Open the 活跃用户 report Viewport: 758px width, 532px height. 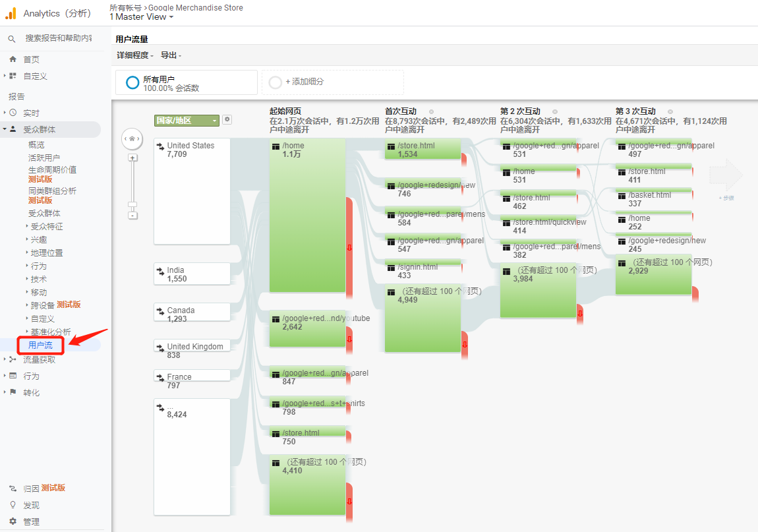[x=44, y=158]
